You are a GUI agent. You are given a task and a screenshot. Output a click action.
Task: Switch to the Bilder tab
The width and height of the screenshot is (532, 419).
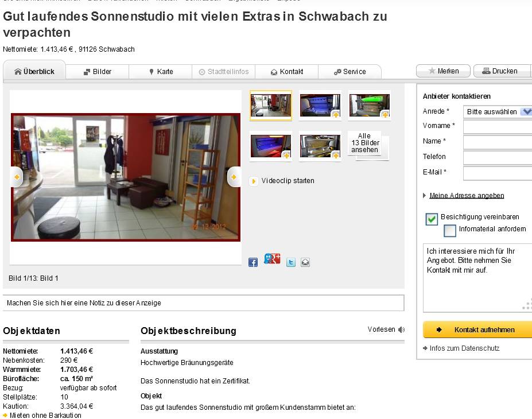point(98,72)
